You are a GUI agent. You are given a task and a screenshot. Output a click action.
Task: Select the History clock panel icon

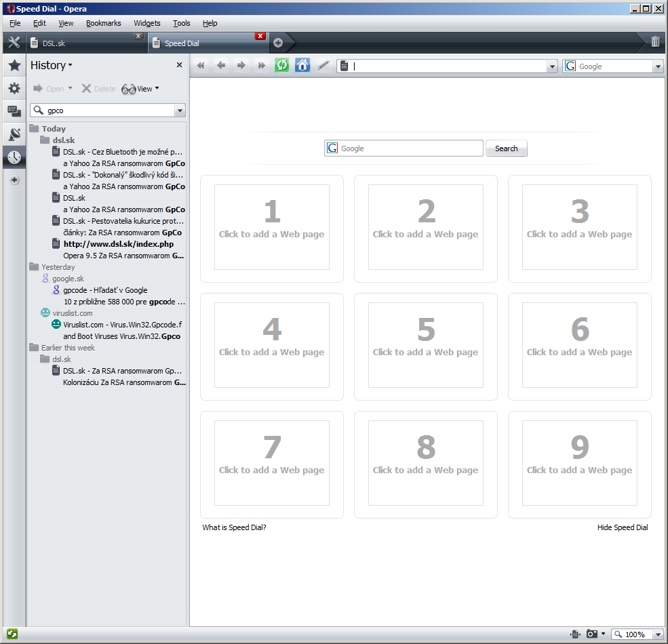click(14, 157)
